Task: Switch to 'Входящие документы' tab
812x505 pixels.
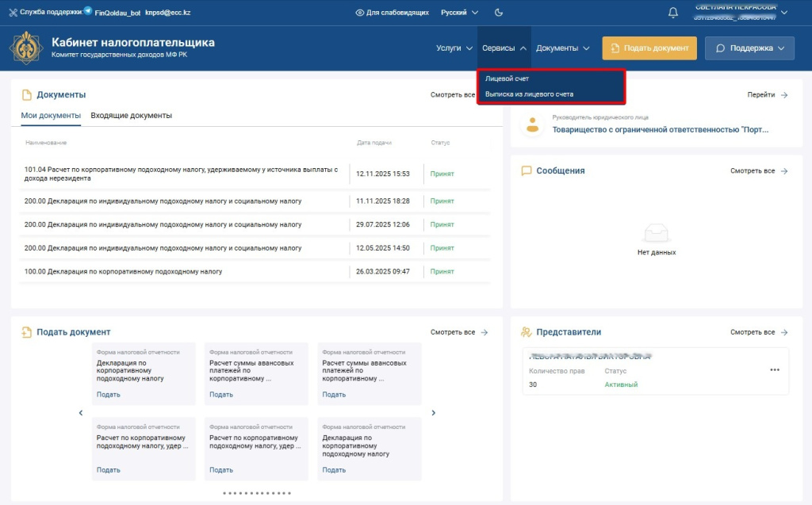Action: coord(131,116)
